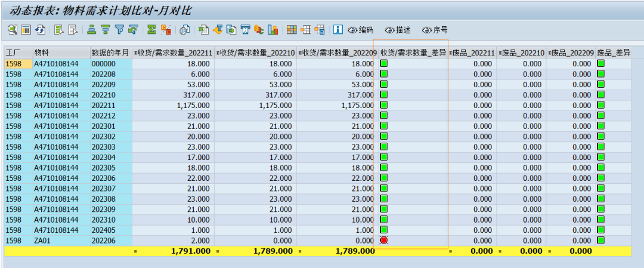This screenshot has height=268, width=644.
Task: Open the Set Filter funnel icon
Action: [x=119, y=30]
